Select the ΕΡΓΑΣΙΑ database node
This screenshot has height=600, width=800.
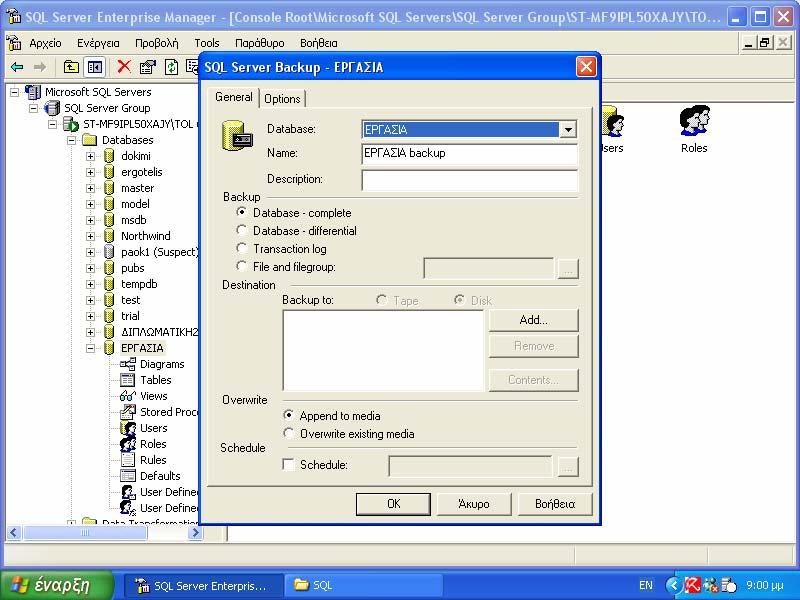pos(142,348)
